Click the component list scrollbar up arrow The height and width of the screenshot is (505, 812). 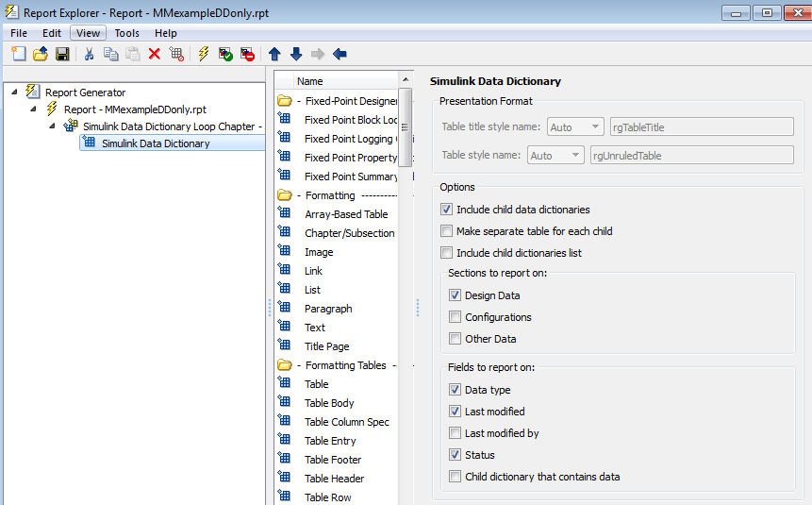point(406,80)
